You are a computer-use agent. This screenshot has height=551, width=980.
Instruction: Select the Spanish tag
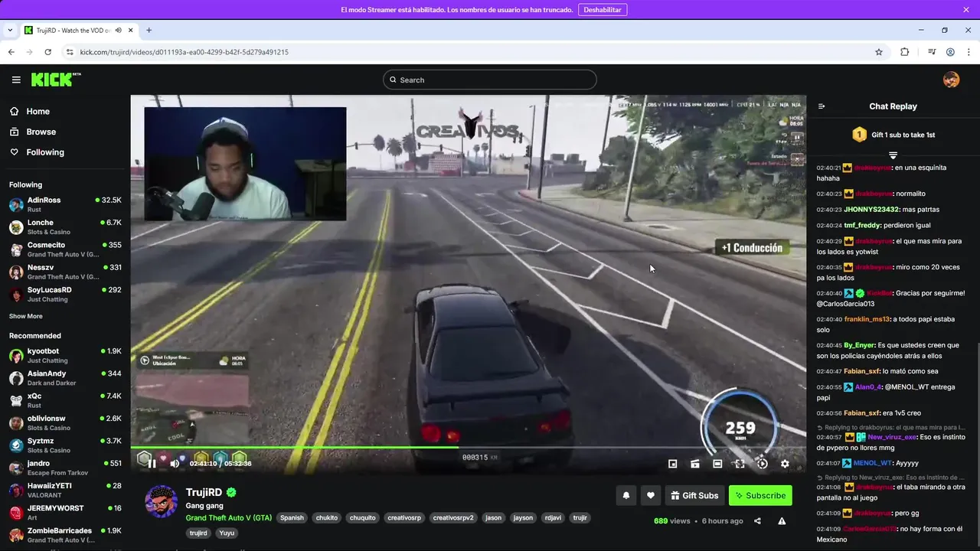click(292, 518)
